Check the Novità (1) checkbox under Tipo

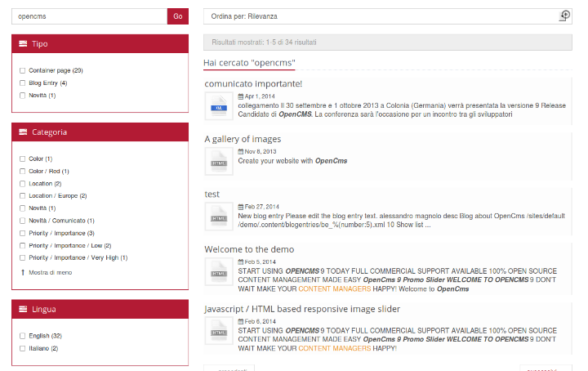pyautogui.click(x=23, y=96)
